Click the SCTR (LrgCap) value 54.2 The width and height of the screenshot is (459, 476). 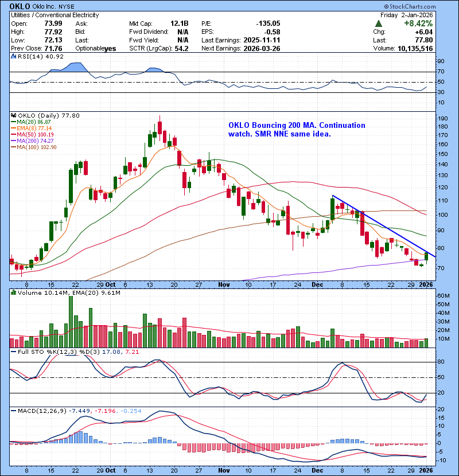point(181,49)
